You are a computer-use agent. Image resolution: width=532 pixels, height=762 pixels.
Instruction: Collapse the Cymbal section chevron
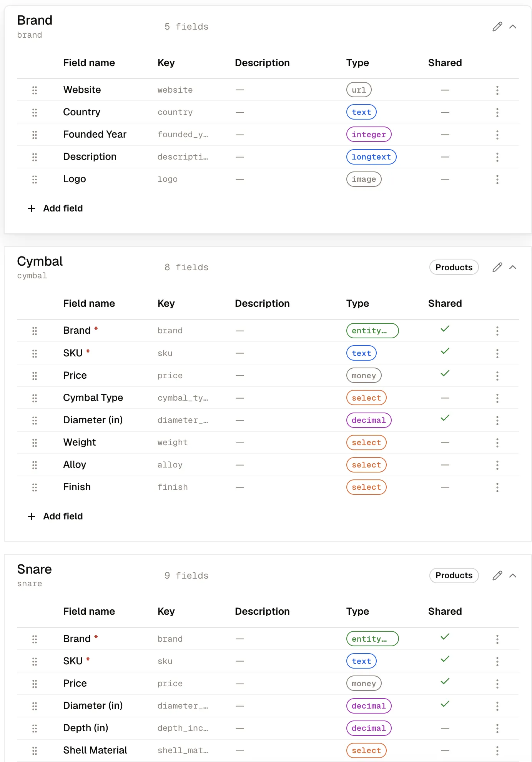pos(513,267)
